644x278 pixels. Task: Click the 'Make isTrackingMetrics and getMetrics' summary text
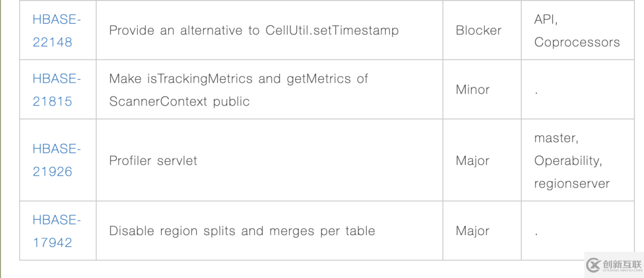coord(239,79)
